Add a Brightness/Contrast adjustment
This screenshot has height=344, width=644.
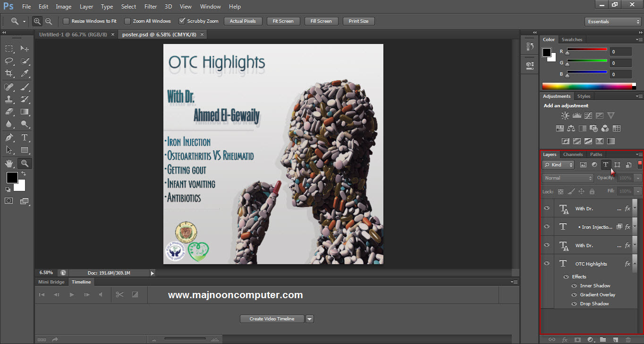tap(565, 115)
